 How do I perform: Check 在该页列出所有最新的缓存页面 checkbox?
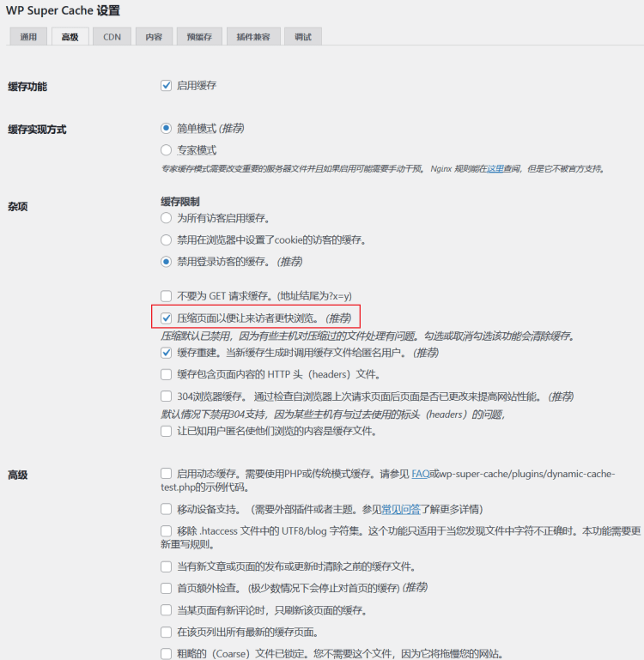(166, 633)
